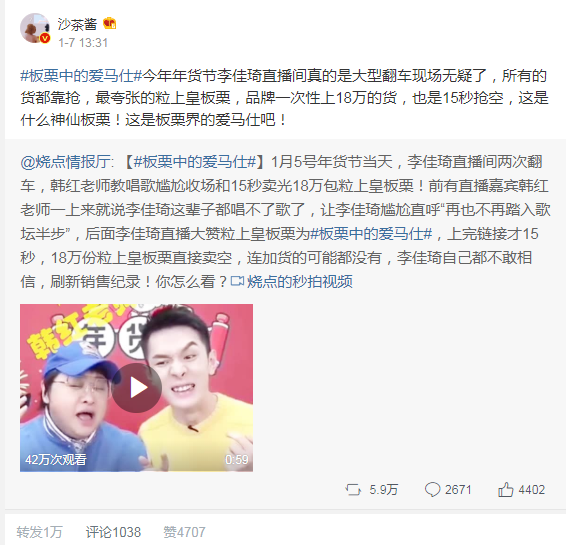Open the #板栗中的爱马仕# hashtag in main post
Screen dimensions: 566x545
tap(81, 76)
